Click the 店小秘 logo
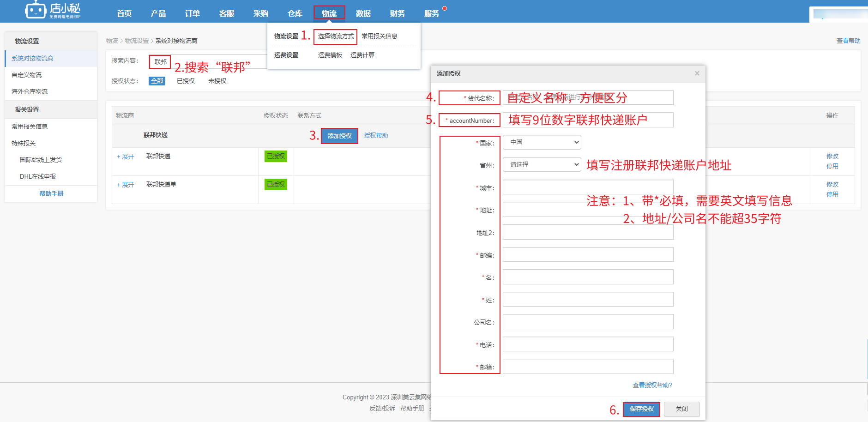The width and height of the screenshot is (868, 422). click(x=53, y=10)
